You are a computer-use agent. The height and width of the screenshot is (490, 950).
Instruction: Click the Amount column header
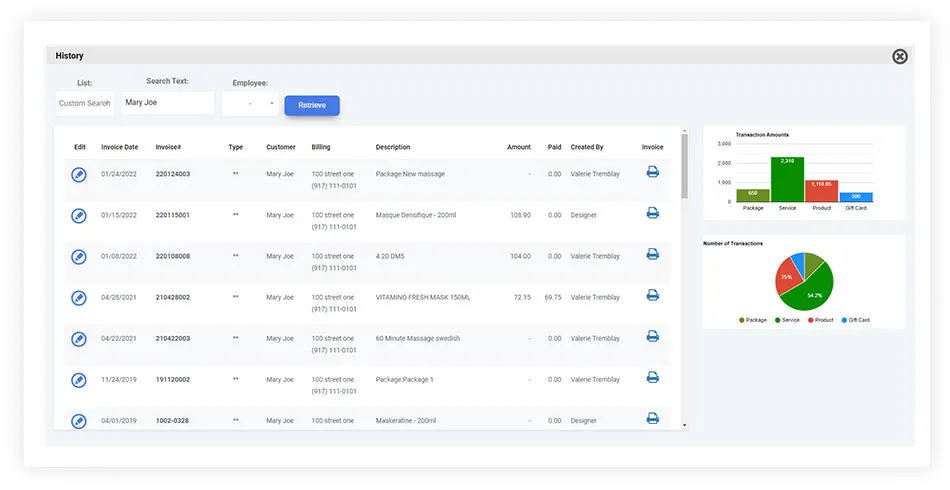pos(519,147)
